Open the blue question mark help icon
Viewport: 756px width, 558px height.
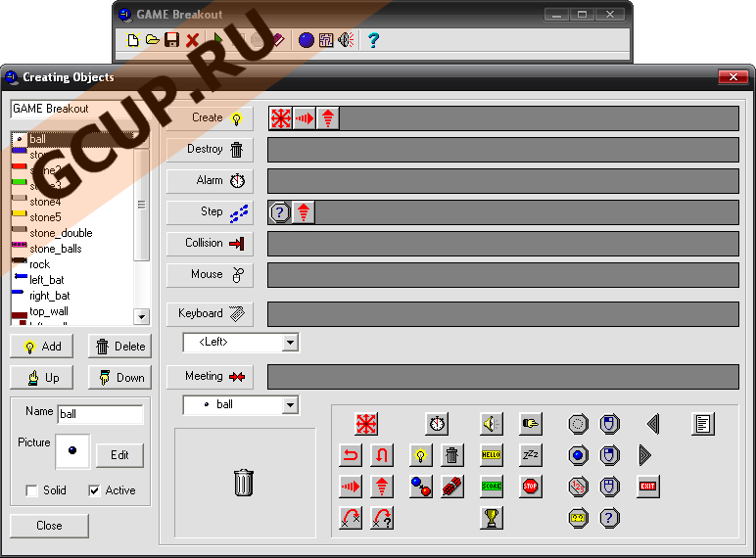click(373, 40)
